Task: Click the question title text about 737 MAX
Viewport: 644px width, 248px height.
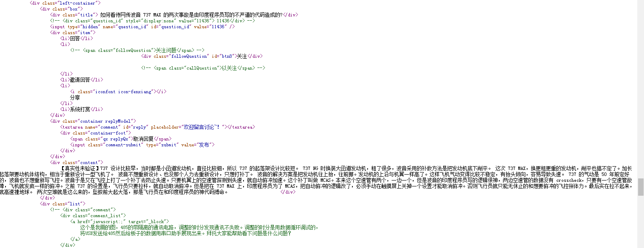Action: click(191, 15)
